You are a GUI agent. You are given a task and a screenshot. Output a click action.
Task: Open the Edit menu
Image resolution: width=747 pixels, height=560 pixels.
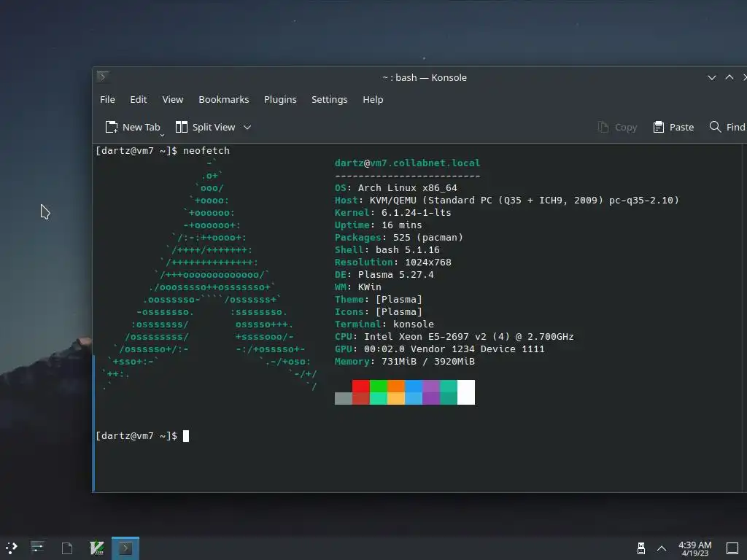pos(138,99)
